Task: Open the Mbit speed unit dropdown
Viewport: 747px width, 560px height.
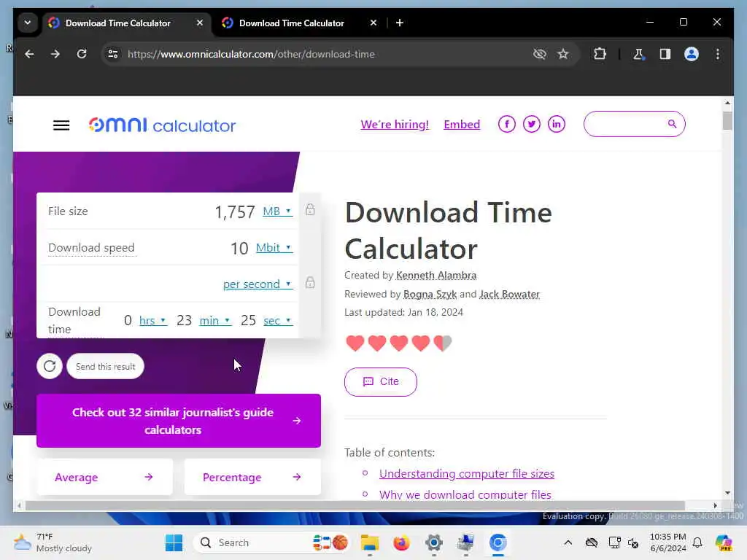Action: 274,248
